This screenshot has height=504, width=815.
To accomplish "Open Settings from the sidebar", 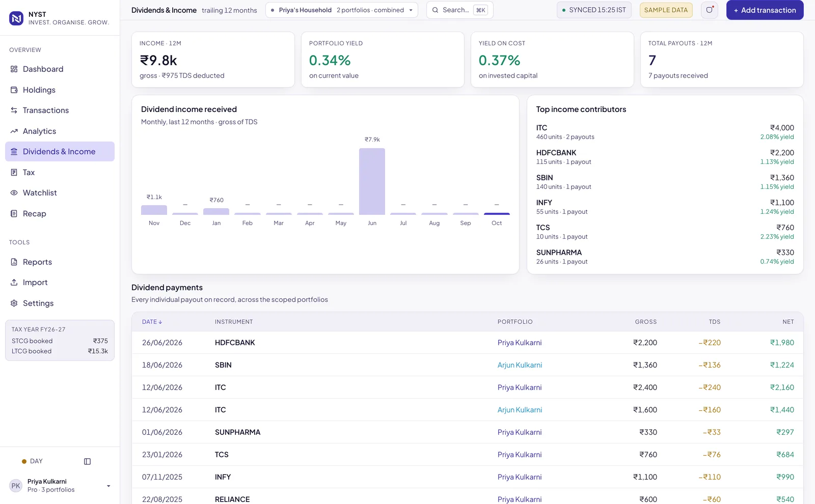I will click(x=60, y=303).
